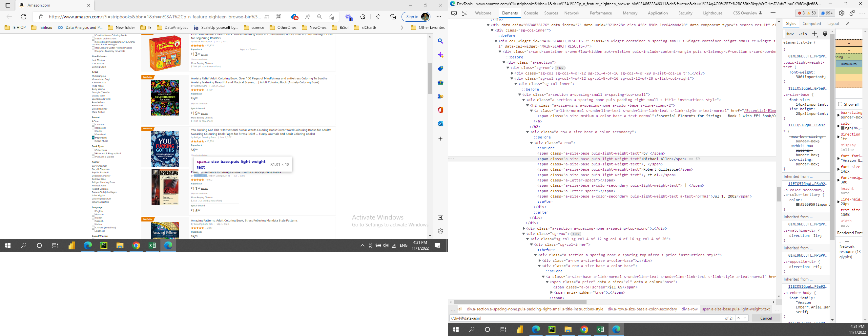The width and height of the screenshot is (868, 336).
Task: Cancel the DevTools search
Action: tap(766, 318)
